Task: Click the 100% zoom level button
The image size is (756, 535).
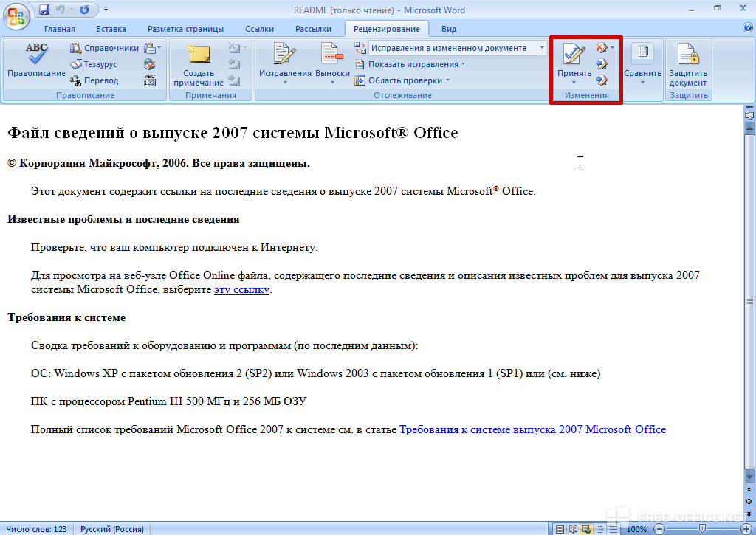Action: pos(636,529)
